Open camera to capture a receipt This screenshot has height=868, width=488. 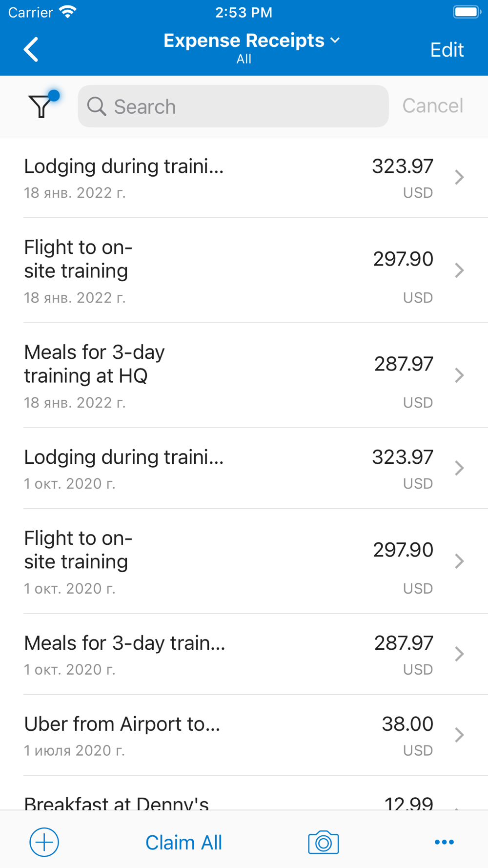[x=323, y=842]
